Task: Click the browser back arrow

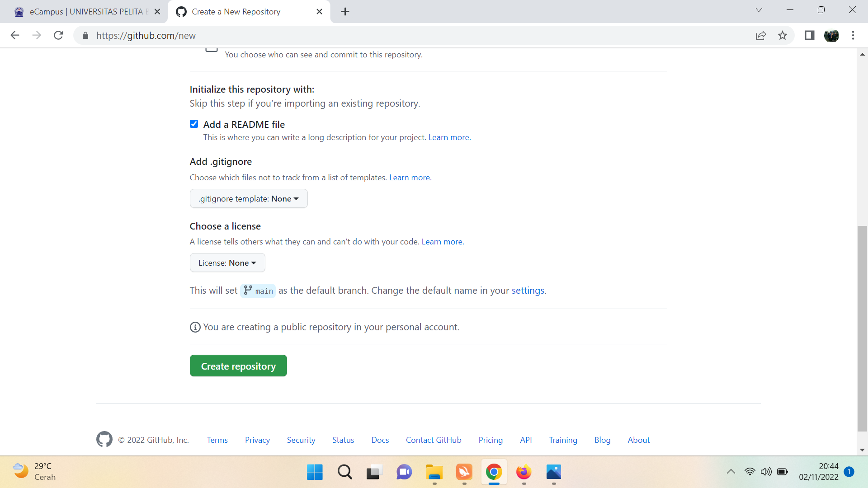Action: click(x=15, y=35)
